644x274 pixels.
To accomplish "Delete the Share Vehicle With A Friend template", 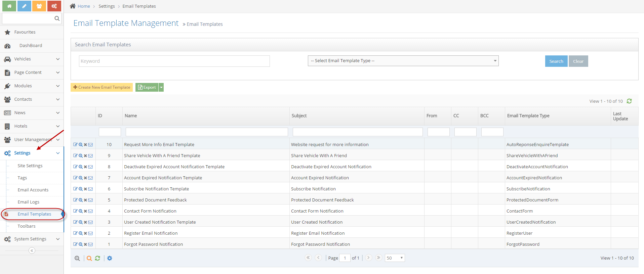I will coord(85,156).
